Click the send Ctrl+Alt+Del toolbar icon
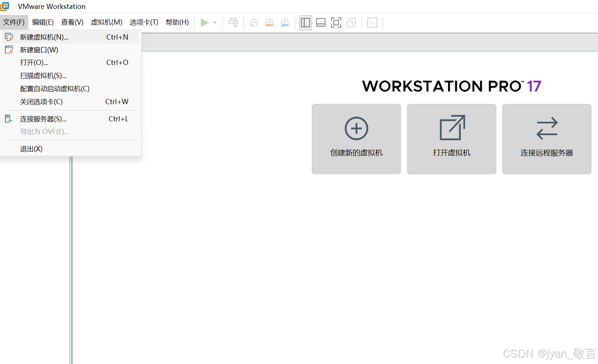 coord(233,23)
